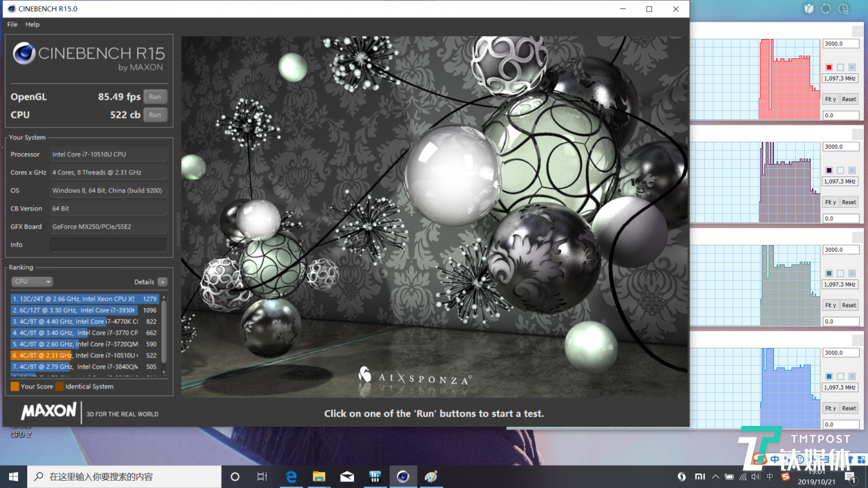Open Microsoft Edge from the taskbar
The width and height of the screenshot is (868, 488).
(x=291, y=477)
